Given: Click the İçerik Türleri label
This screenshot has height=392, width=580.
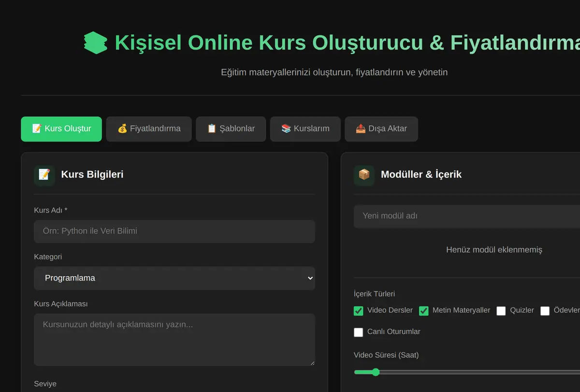Looking at the screenshot, I should [x=374, y=294].
